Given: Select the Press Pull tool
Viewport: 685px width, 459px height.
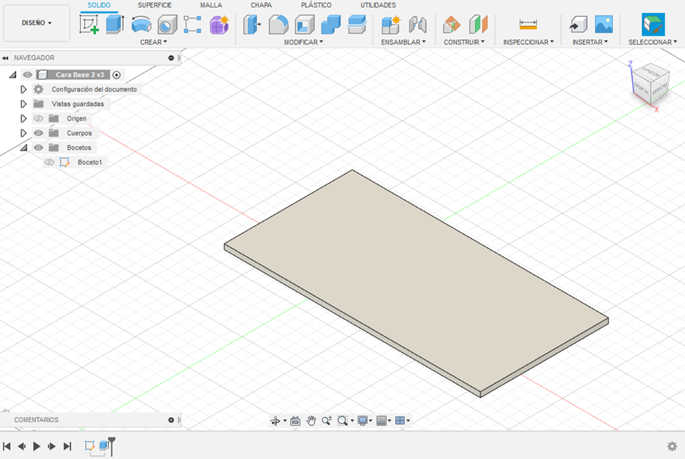Looking at the screenshot, I should click(x=252, y=24).
